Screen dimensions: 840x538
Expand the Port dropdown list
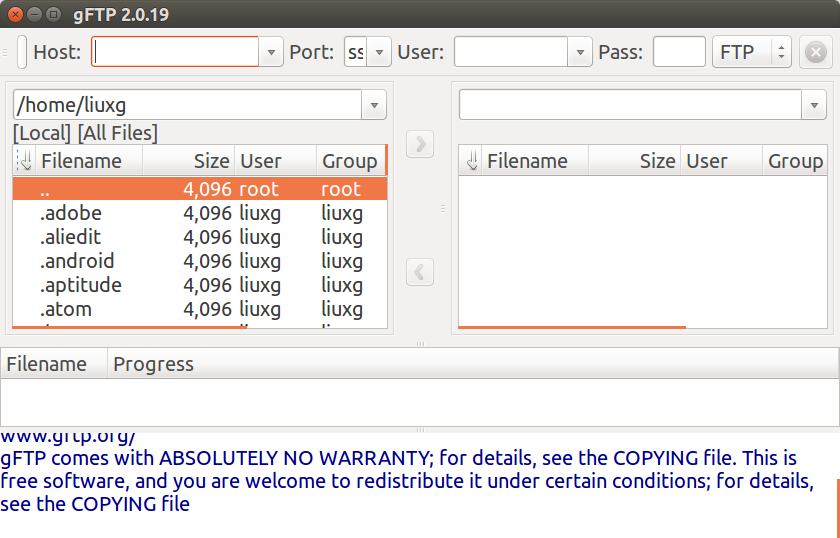coord(378,52)
